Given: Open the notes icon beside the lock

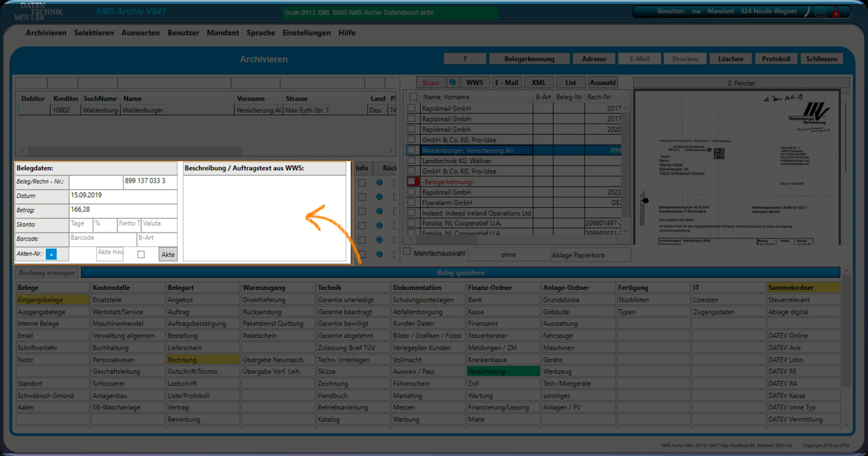Looking at the screenshot, I should click(x=821, y=12).
